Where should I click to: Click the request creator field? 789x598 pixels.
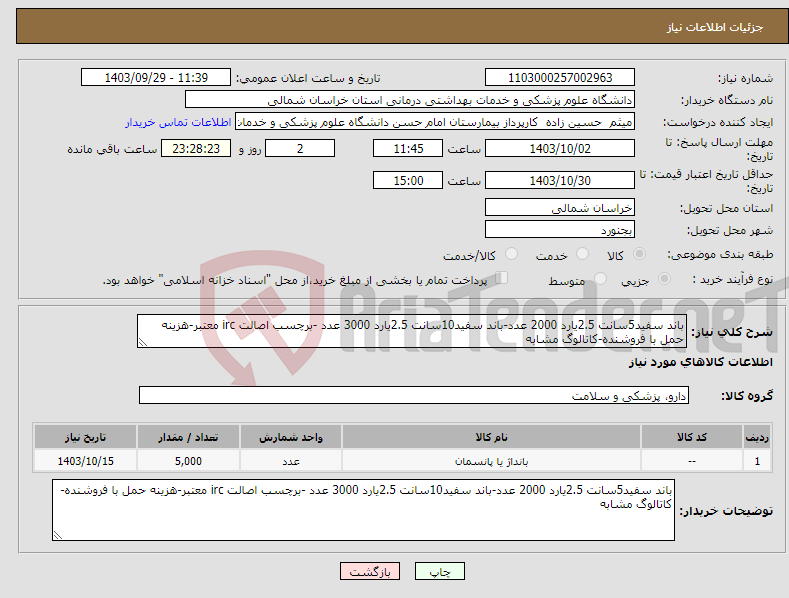pos(435,122)
